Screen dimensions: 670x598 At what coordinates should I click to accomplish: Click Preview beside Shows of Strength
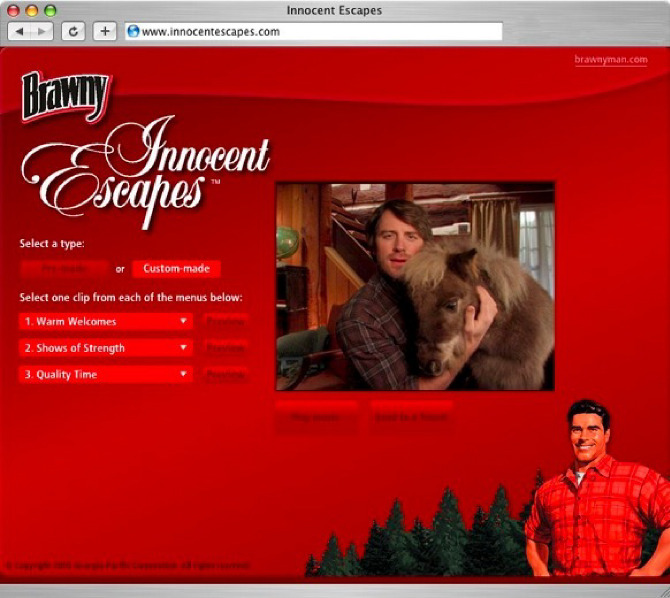click(226, 348)
